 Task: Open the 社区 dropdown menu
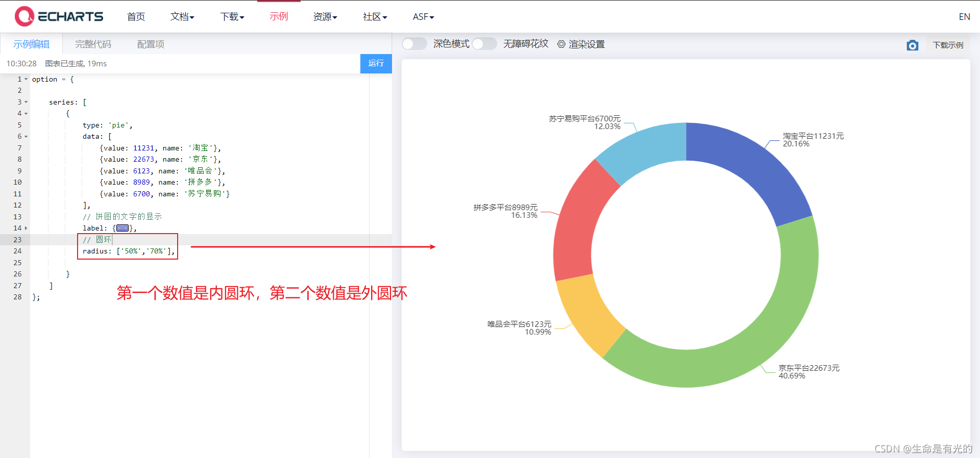coord(375,17)
